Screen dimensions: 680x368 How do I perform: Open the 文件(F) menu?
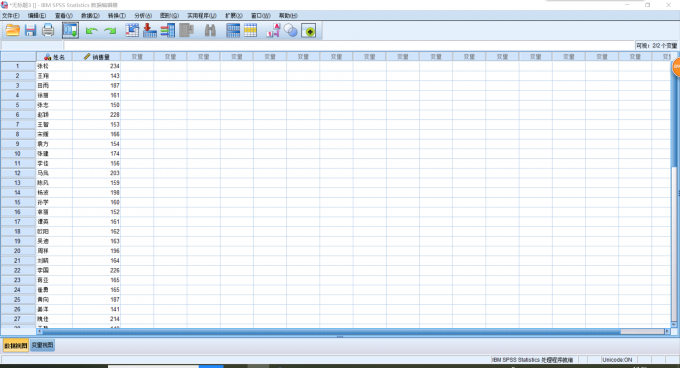pos(10,16)
